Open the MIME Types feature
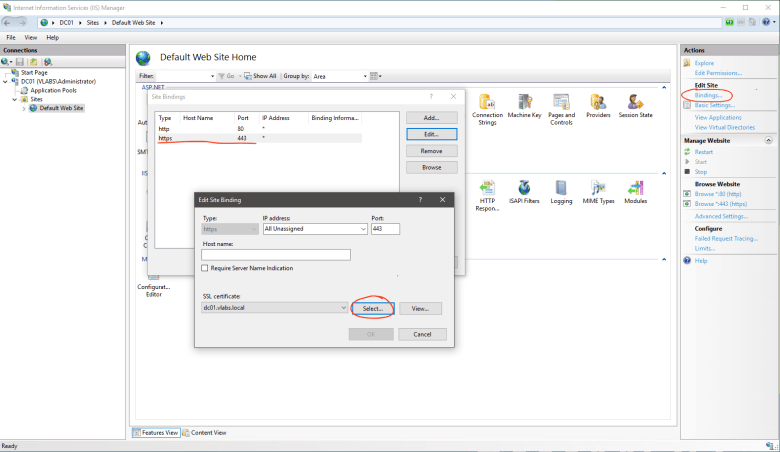 click(598, 188)
